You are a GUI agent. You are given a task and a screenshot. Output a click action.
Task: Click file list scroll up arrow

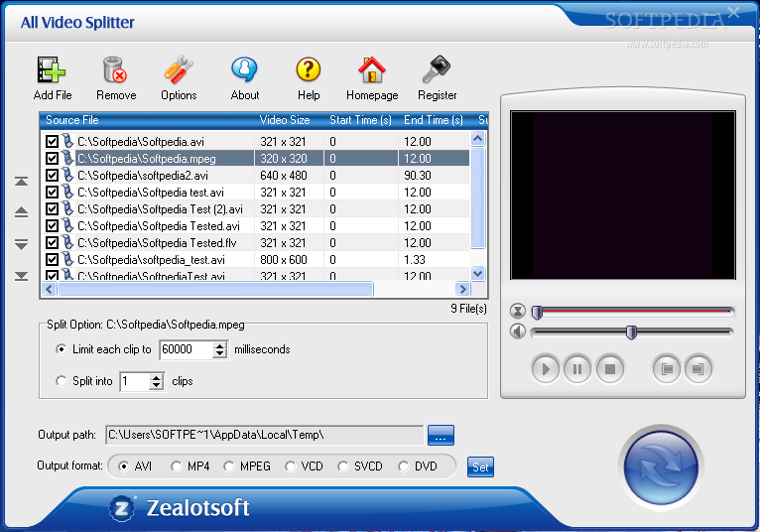click(478, 139)
